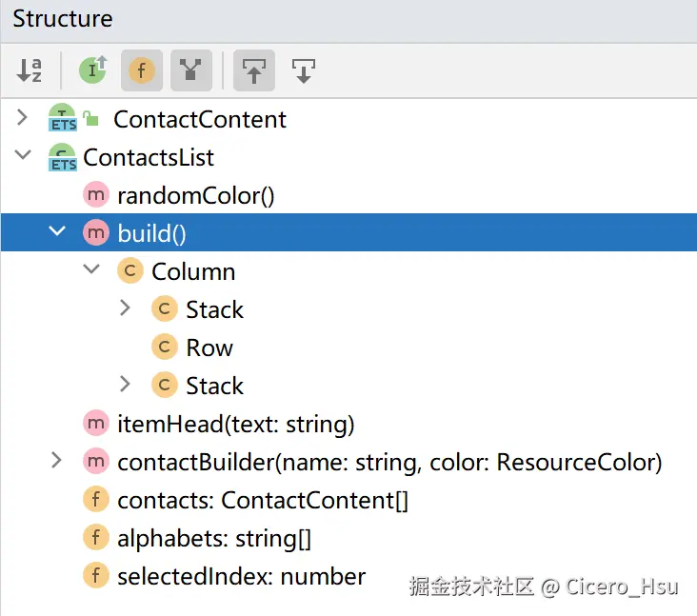The width and height of the screenshot is (697, 616).
Task: Click the Row component icon
Action: coord(165,348)
